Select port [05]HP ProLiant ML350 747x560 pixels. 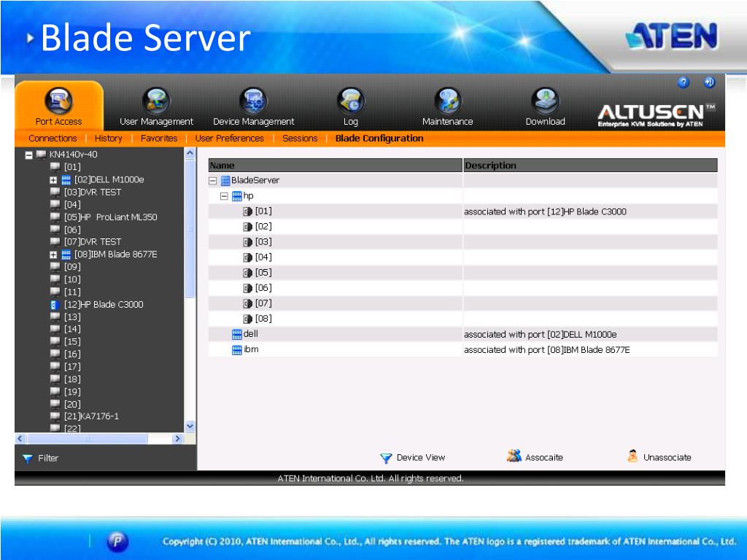110,217
